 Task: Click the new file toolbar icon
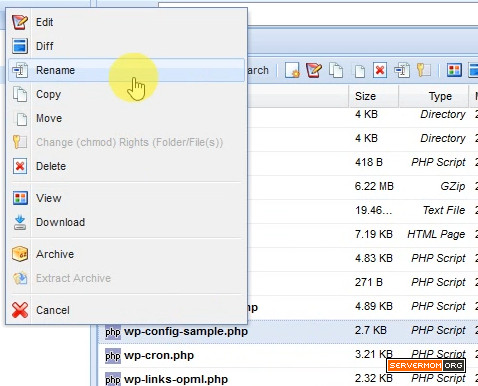292,70
